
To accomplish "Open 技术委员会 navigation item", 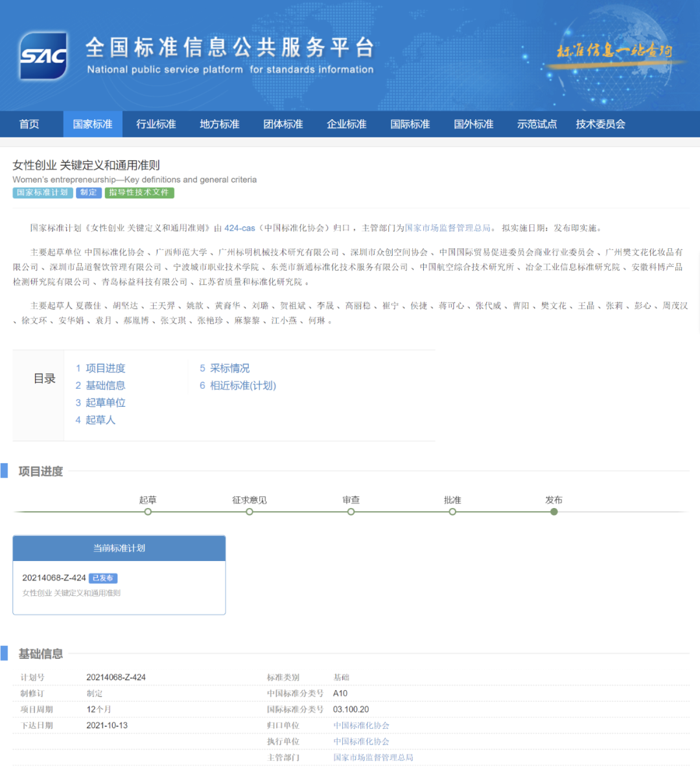I will [600, 124].
